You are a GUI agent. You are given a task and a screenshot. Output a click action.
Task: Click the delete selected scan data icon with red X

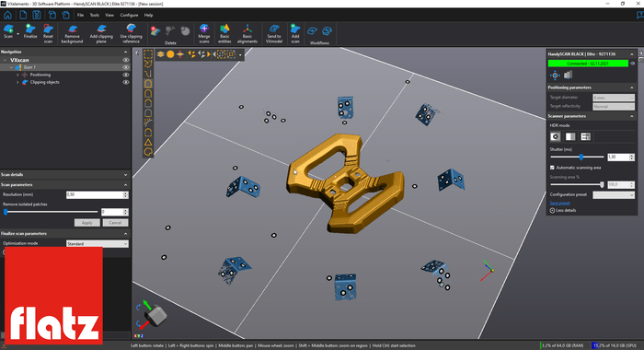[x=155, y=30]
